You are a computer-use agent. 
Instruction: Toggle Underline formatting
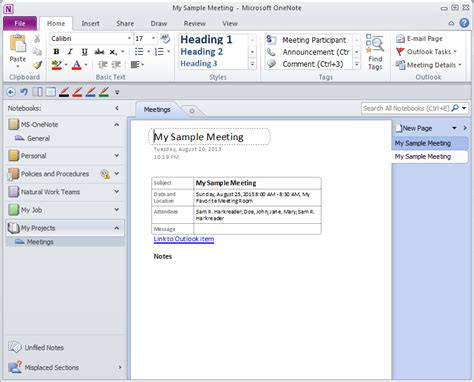(x=84, y=52)
